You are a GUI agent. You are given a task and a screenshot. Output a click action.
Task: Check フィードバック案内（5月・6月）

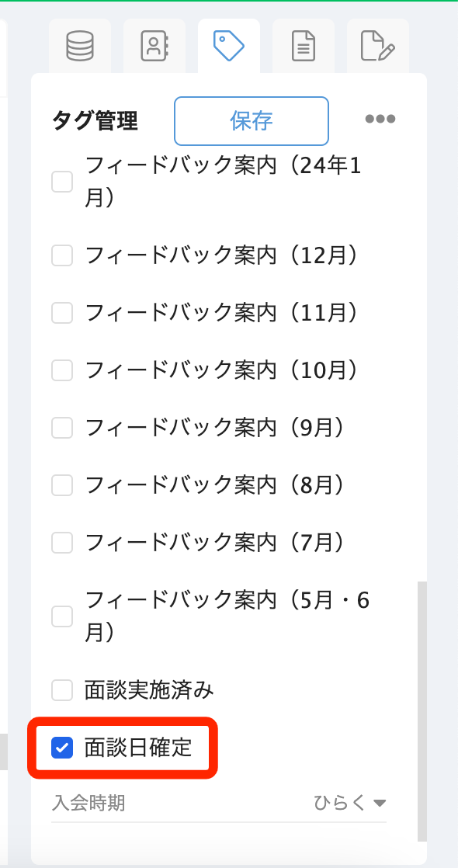[x=61, y=616]
